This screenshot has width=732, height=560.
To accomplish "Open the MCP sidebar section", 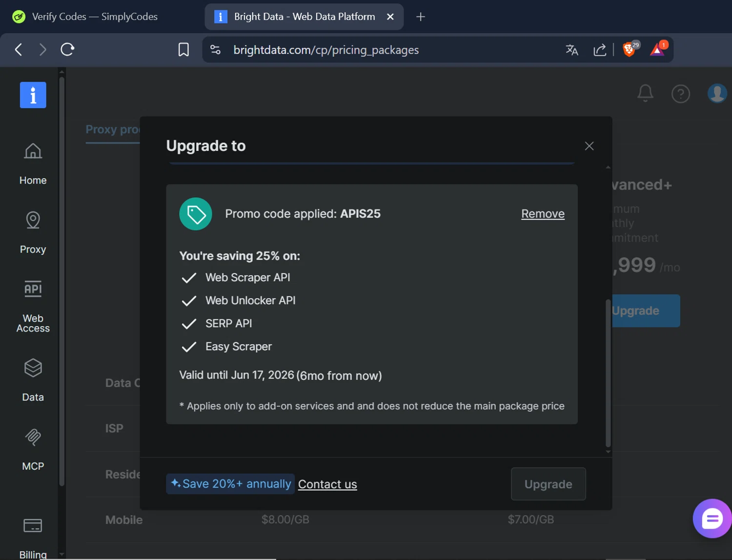I will [x=33, y=450].
